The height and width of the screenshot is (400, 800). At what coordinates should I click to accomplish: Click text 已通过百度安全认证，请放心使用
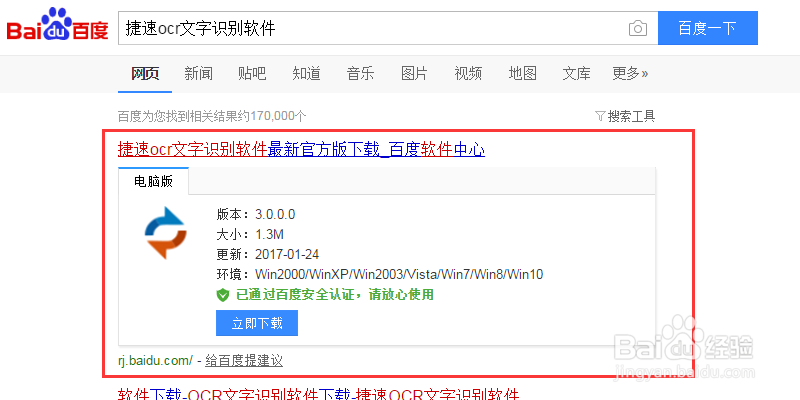pyautogui.click(x=335, y=294)
